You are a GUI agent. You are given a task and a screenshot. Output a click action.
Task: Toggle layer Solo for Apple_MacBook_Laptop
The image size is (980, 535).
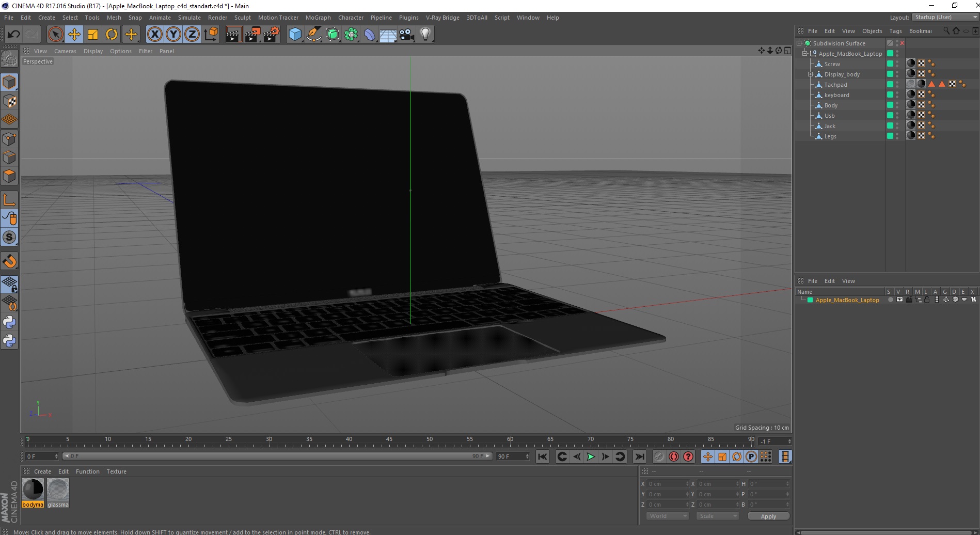tap(890, 300)
